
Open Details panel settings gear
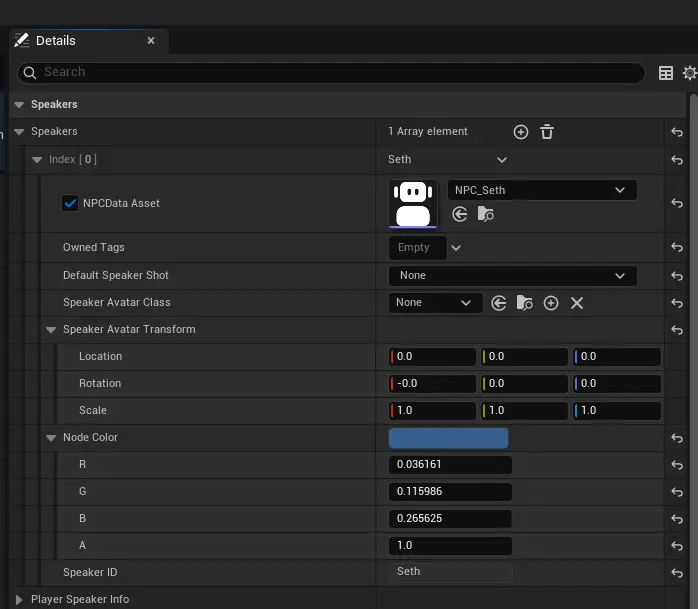pos(690,73)
